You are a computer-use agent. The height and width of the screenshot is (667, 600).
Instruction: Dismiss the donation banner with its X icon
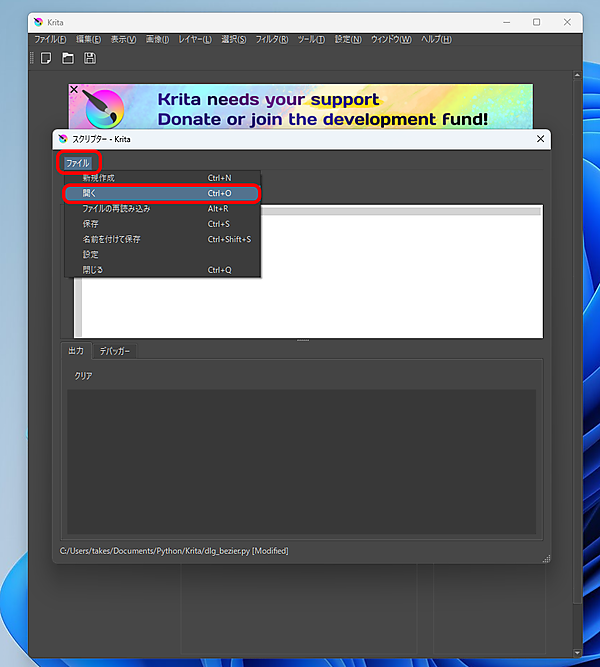[74, 90]
